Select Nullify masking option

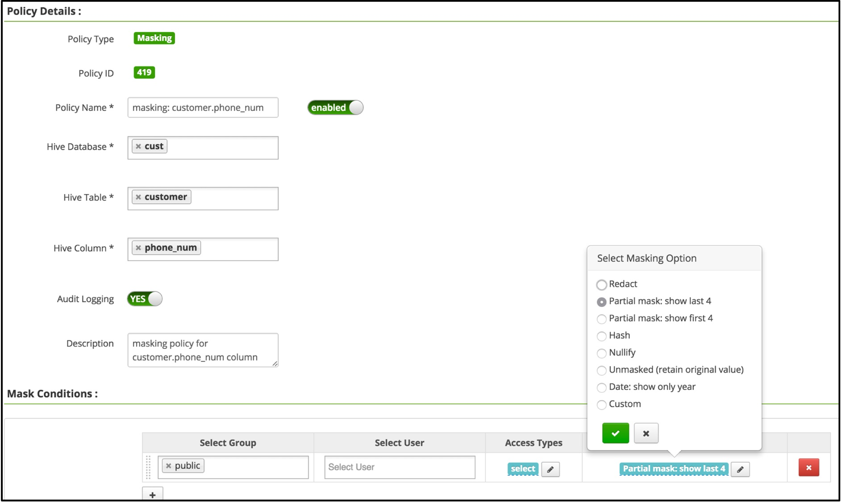602,353
